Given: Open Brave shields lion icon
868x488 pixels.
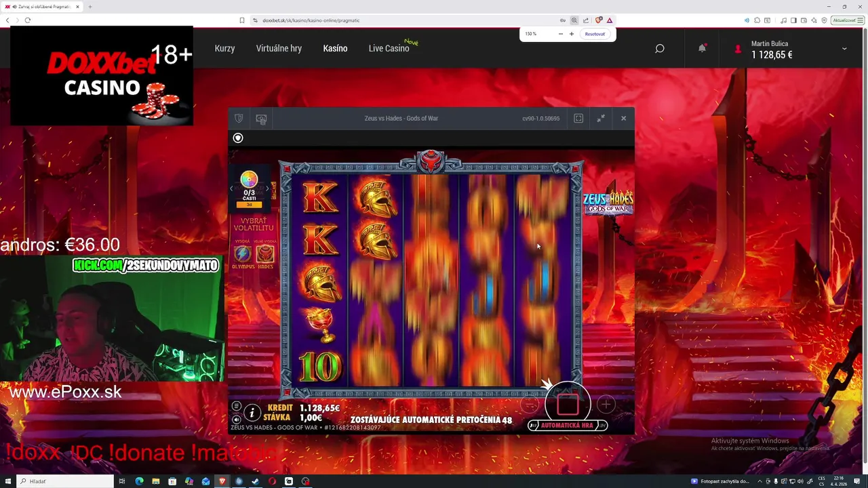Looking at the screenshot, I should point(597,20).
